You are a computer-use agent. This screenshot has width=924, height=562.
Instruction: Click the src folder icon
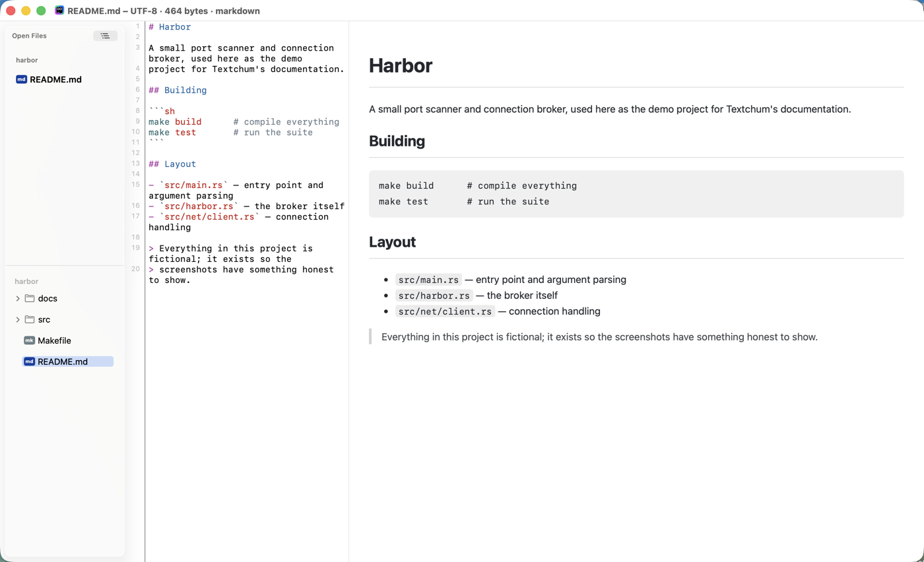click(30, 319)
